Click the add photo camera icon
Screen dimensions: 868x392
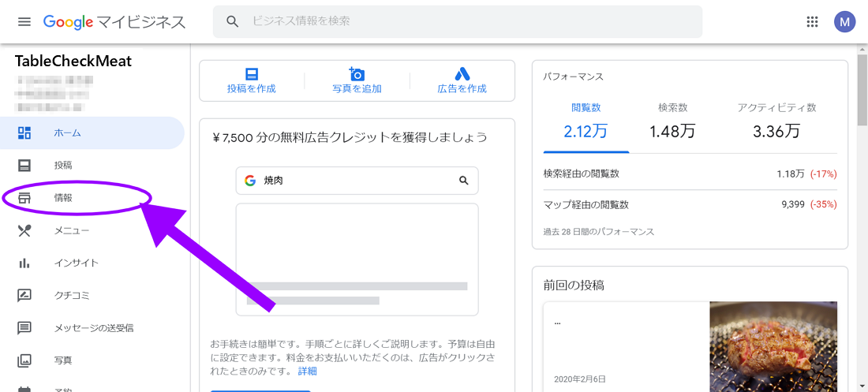click(x=357, y=74)
